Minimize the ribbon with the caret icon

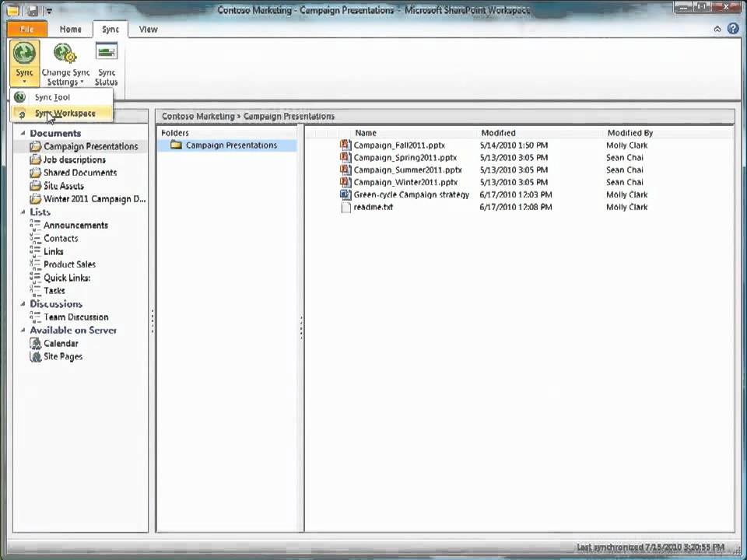click(717, 29)
